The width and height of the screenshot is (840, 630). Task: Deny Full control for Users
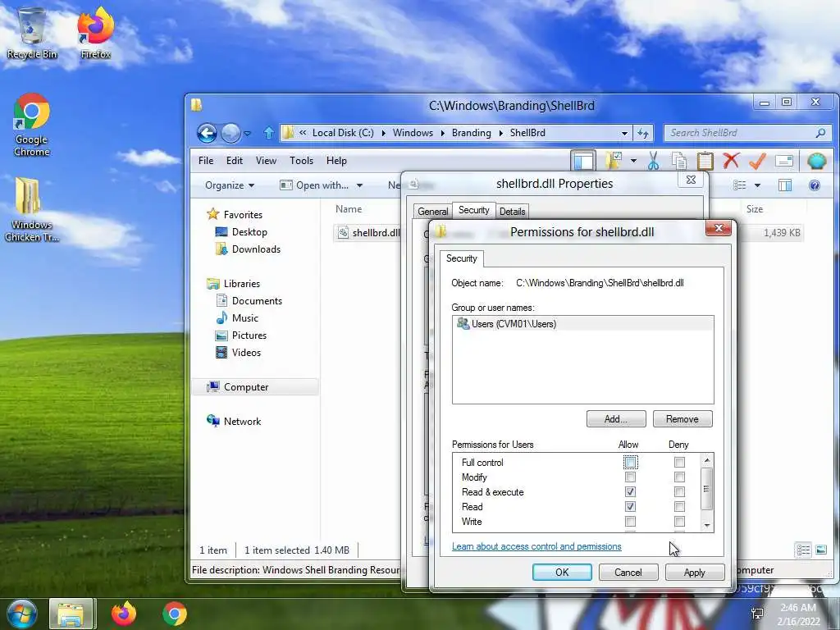click(679, 462)
